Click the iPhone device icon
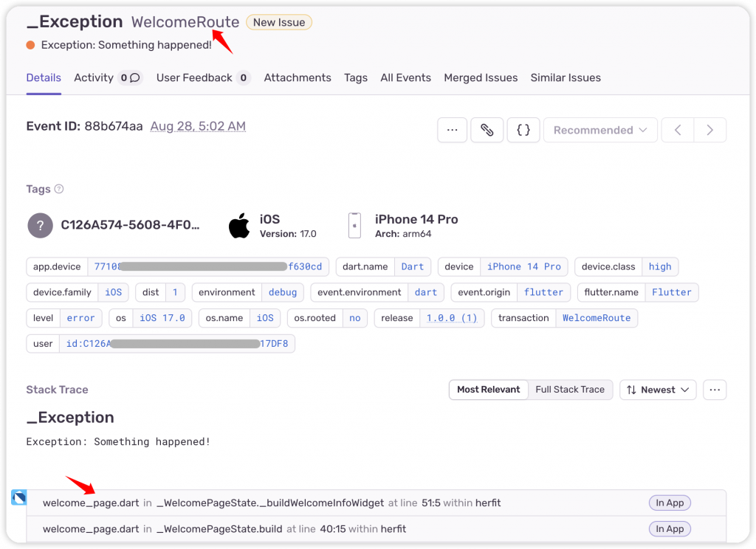 (354, 225)
